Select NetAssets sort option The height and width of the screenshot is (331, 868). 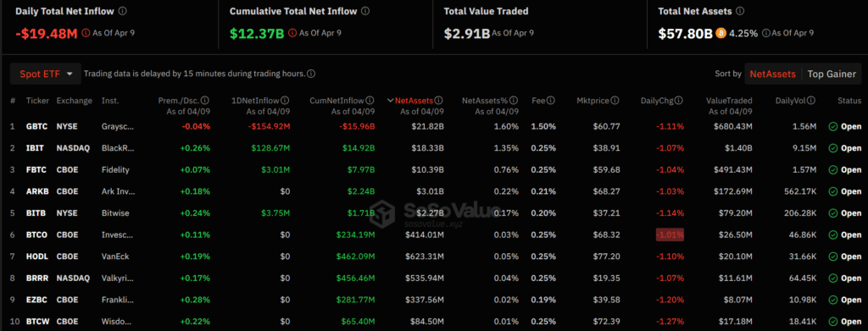point(773,74)
